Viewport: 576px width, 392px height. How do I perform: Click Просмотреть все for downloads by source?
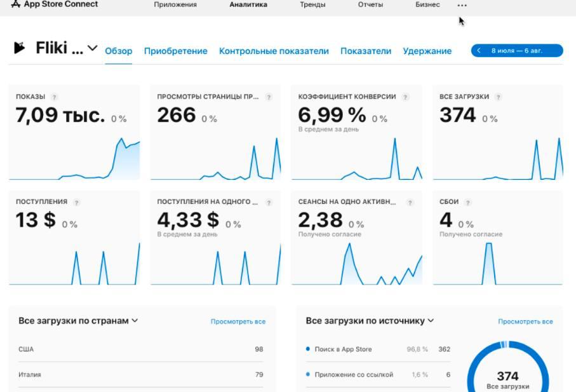point(525,321)
